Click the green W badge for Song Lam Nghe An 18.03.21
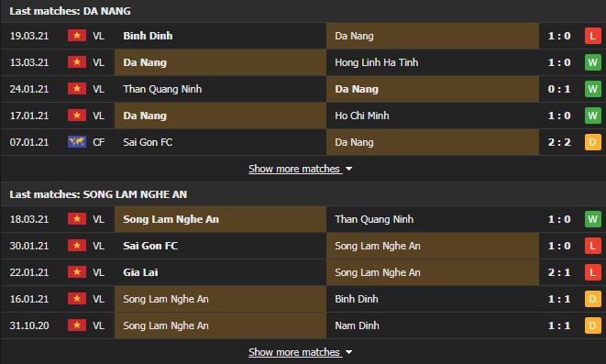The width and height of the screenshot is (606, 364). point(592,219)
